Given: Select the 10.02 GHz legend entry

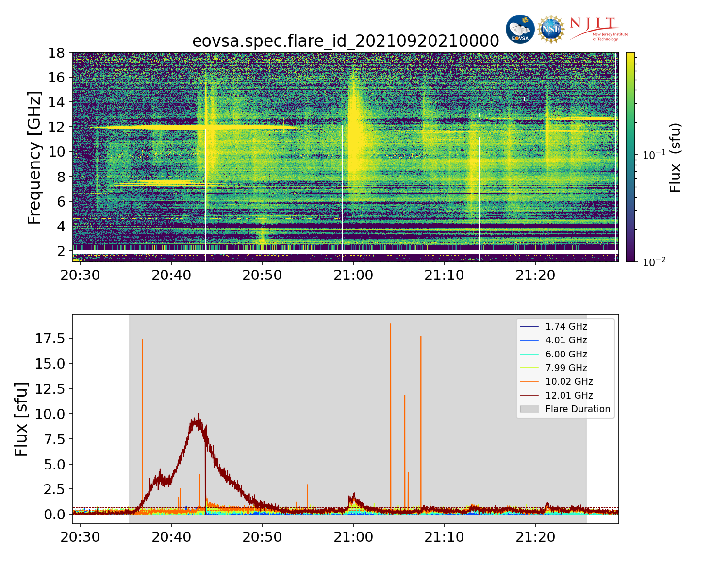Looking at the screenshot, I should tap(569, 382).
